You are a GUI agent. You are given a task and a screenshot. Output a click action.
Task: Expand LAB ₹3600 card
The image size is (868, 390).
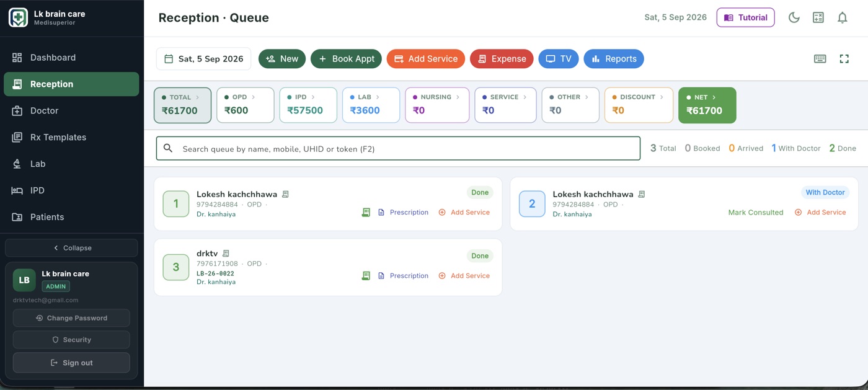click(371, 105)
